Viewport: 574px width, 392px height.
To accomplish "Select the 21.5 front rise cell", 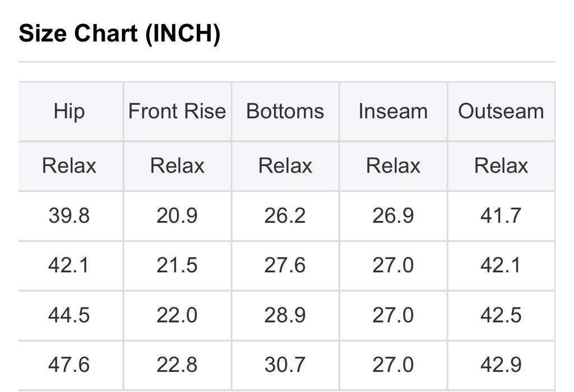I will point(177,265).
